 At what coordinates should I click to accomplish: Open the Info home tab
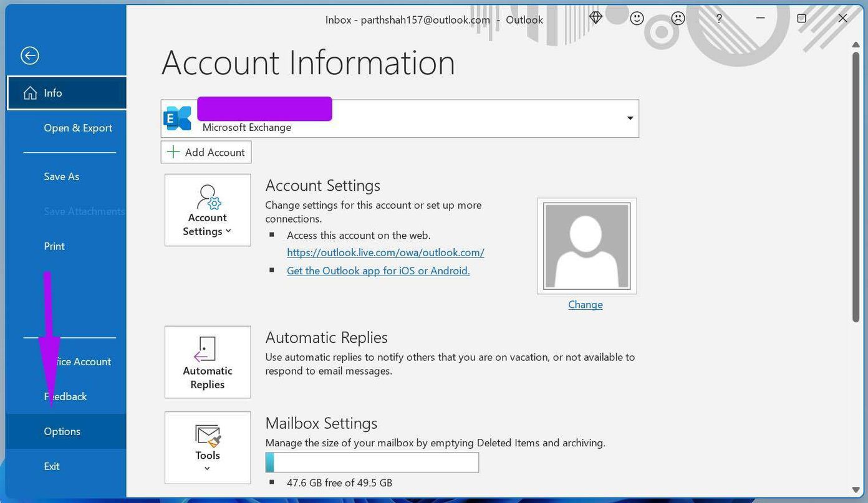67,93
